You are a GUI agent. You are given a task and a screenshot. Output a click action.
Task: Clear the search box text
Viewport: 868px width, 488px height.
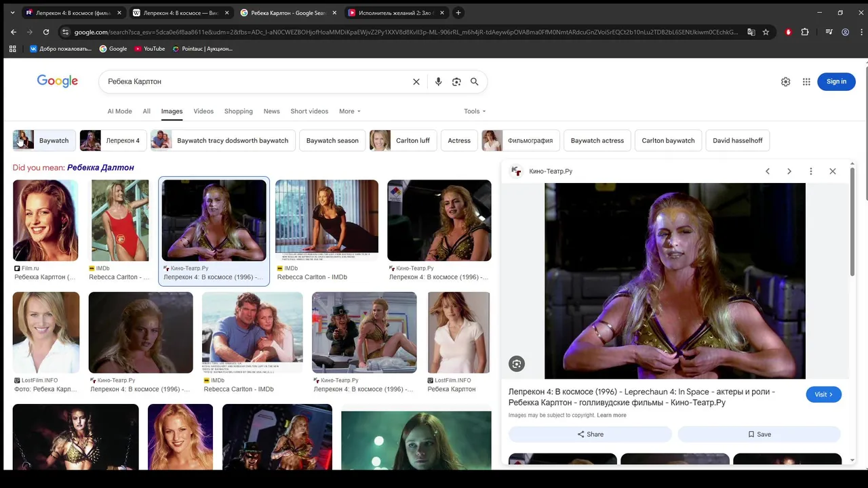tap(416, 81)
